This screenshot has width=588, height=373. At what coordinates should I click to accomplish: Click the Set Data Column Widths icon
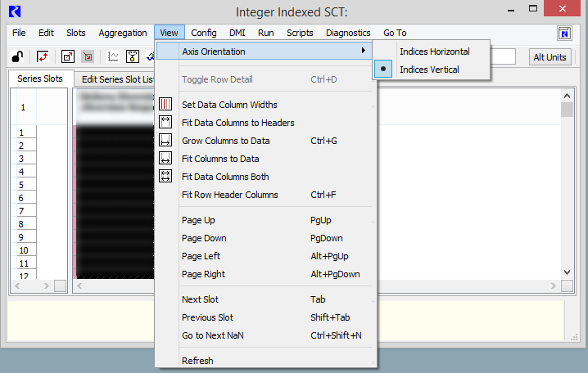[165, 105]
